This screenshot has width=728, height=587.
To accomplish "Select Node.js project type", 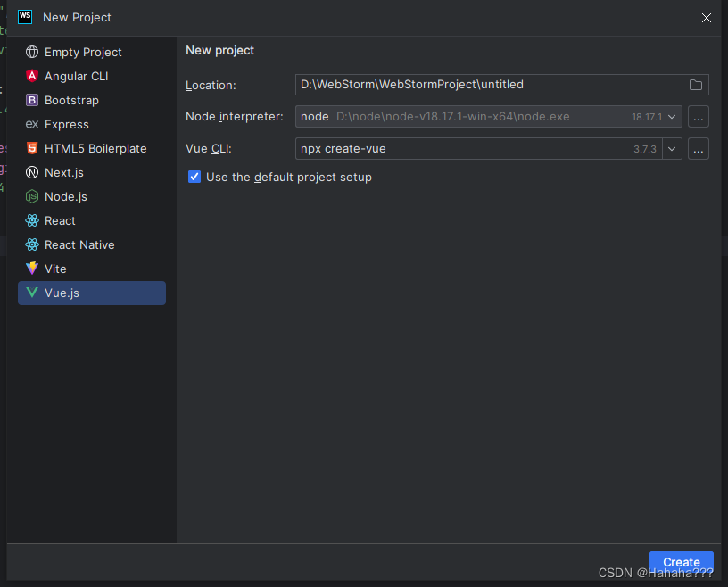I will [x=92, y=197].
